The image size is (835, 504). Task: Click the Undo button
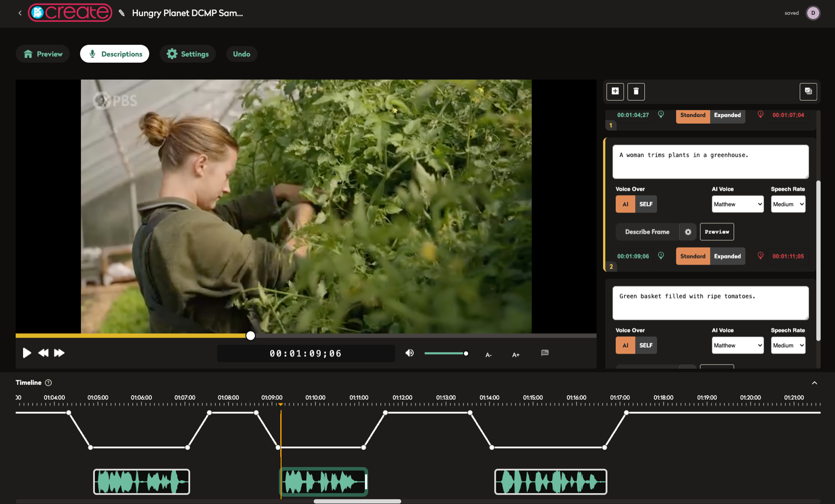point(241,54)
